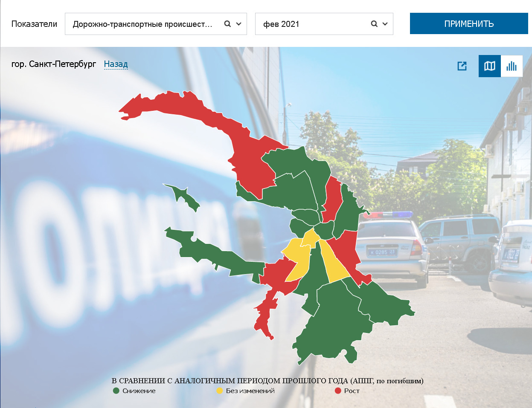
Task: Click the 'гор. Санкт-Петербург' region title
Action: click(x=54, y=64)
